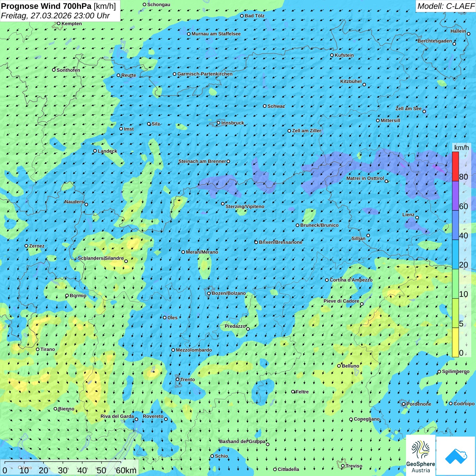Image resolution: width=476 pixels, height=476 pixels.
Task: Click the date 'Freitag, 27.03.2026 23:00 Uhr'
Action: pos(55,16)
